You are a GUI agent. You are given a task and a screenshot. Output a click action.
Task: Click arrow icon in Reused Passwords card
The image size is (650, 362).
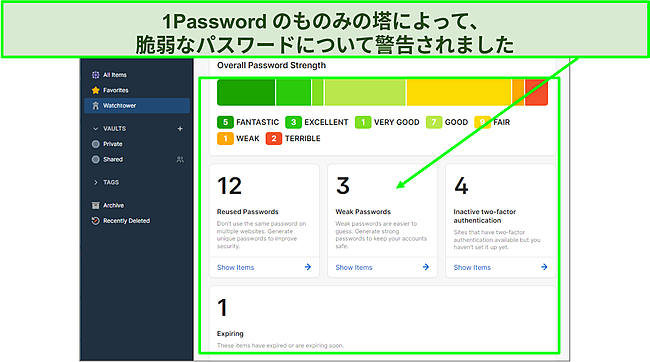308,267
